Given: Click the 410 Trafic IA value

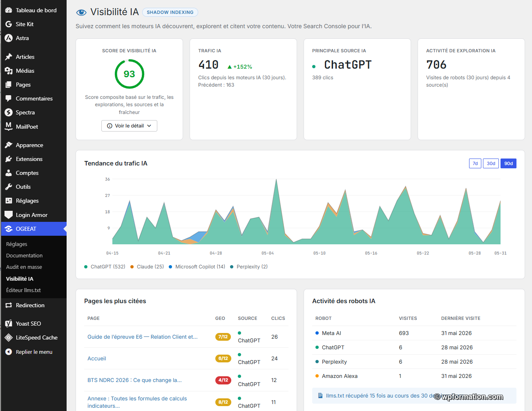Looking at the screenshot, I should tap(208, 65).
